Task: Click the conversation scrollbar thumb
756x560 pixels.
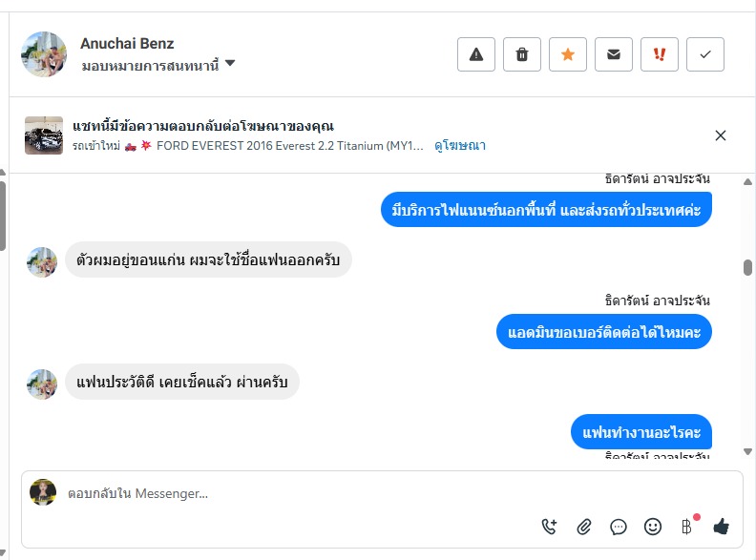Action: (x=747, y=267)
